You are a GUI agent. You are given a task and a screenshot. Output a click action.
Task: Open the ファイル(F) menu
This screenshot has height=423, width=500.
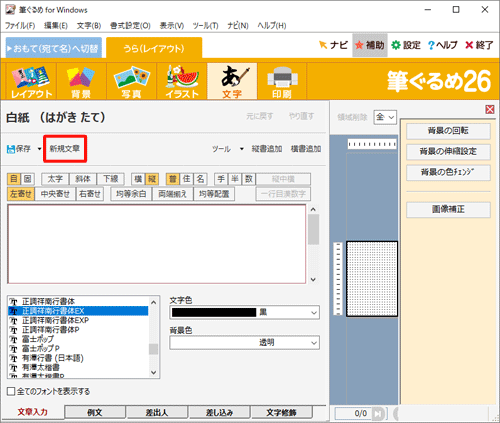click(x=20, y=26)
